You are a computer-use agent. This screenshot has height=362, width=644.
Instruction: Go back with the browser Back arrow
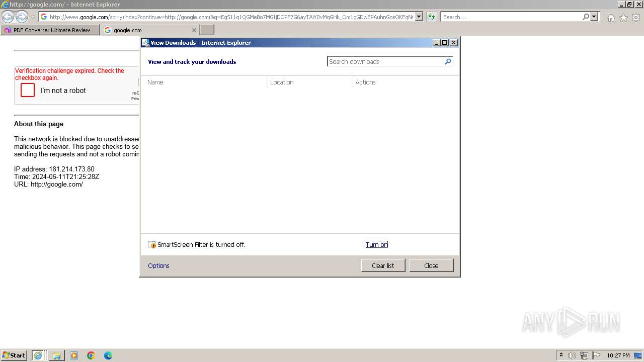tap(8, 17)
